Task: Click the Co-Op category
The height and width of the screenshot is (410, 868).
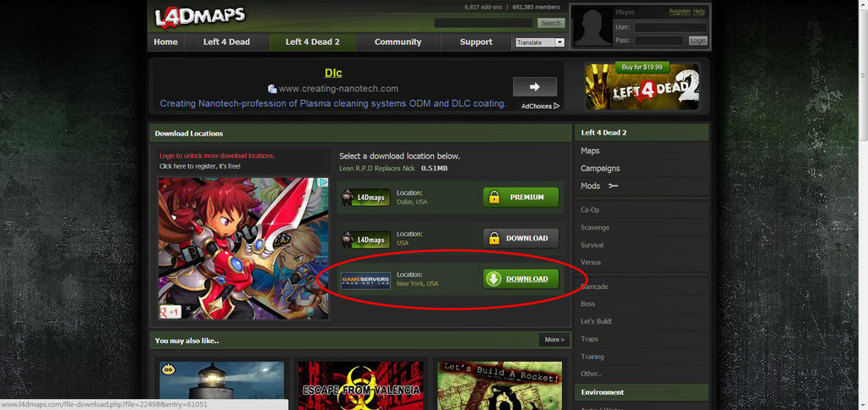Action: [590, 210]
